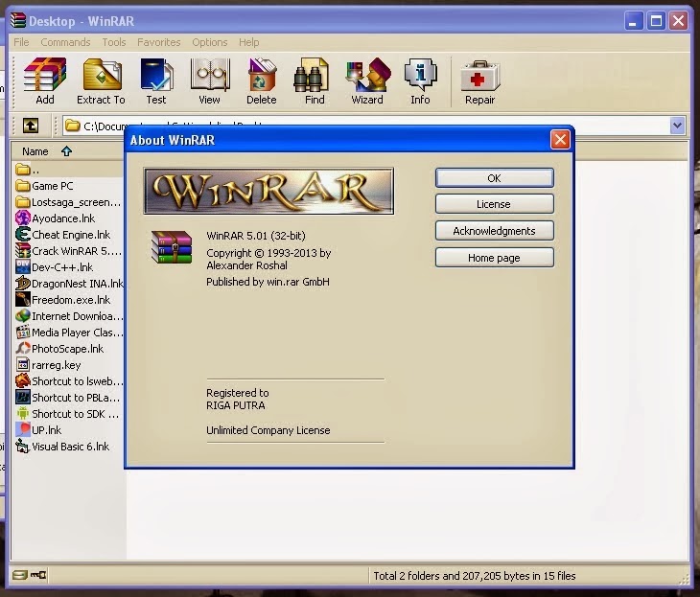Select the Game PC folder icon
Viewport: 700px width, 597px height.
point(22,186)
